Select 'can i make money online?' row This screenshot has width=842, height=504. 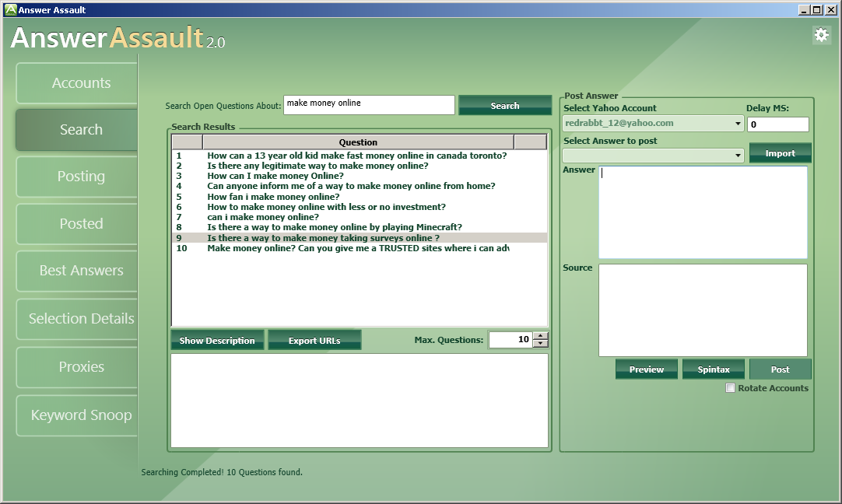pyautogui.click(x=360, y=217)
